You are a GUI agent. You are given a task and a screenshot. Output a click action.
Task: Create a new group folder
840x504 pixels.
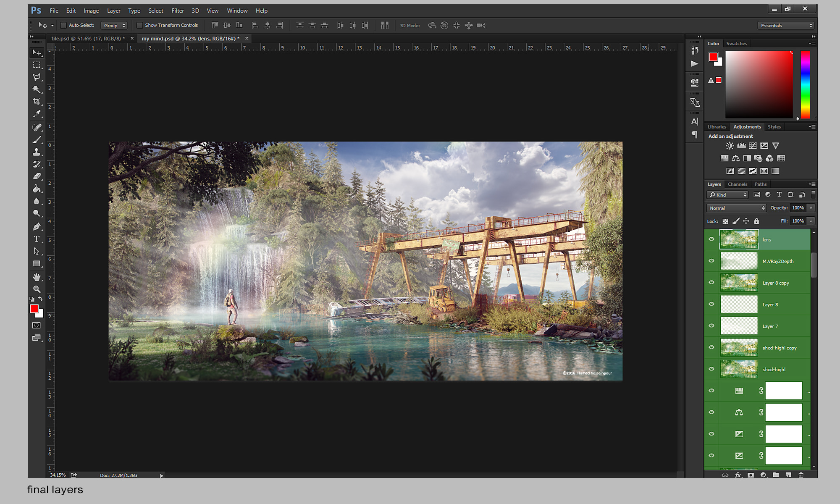click(x=776, y=475)
